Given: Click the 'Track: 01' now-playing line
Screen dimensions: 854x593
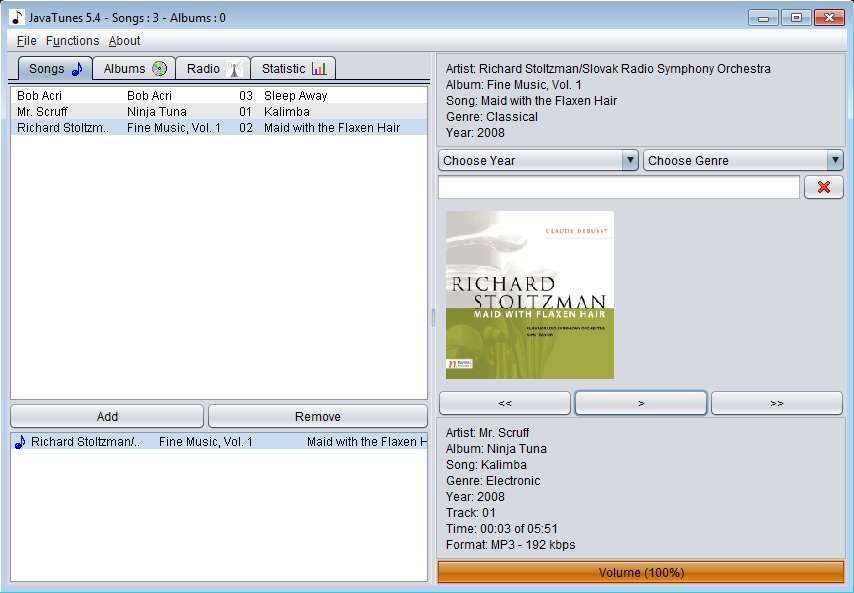Looking at the screenshot, I should [471, 512].
